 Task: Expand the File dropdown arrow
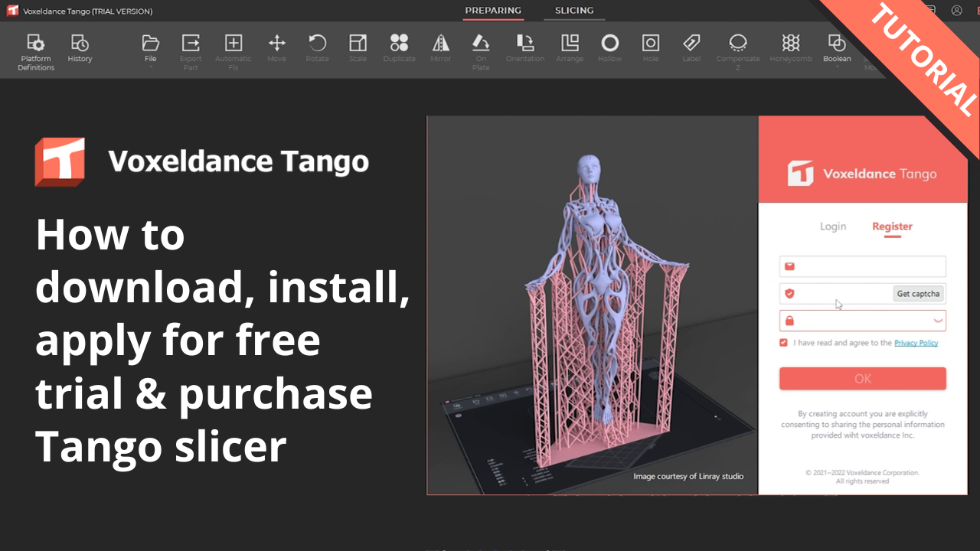[x=151, y=67]
